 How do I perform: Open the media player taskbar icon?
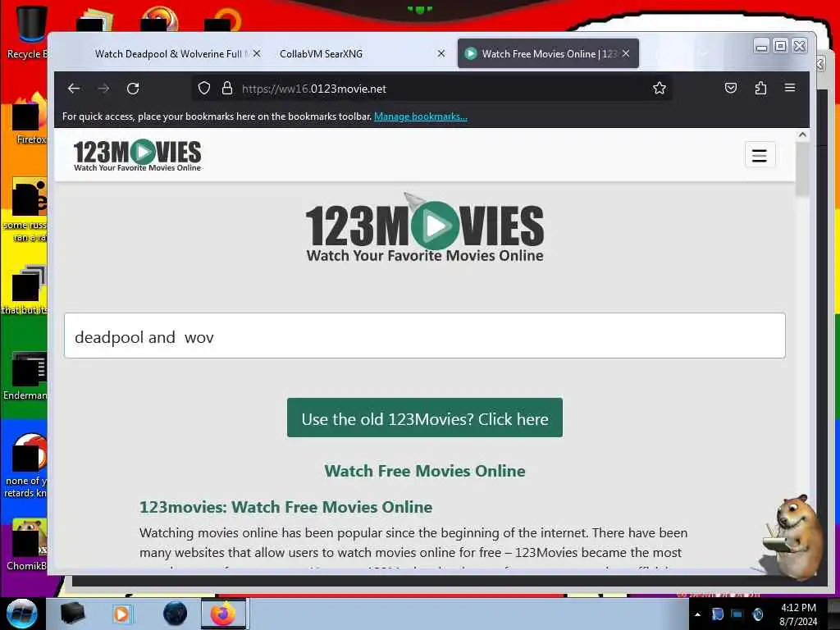pyautogui.click(x=121, y=614)
